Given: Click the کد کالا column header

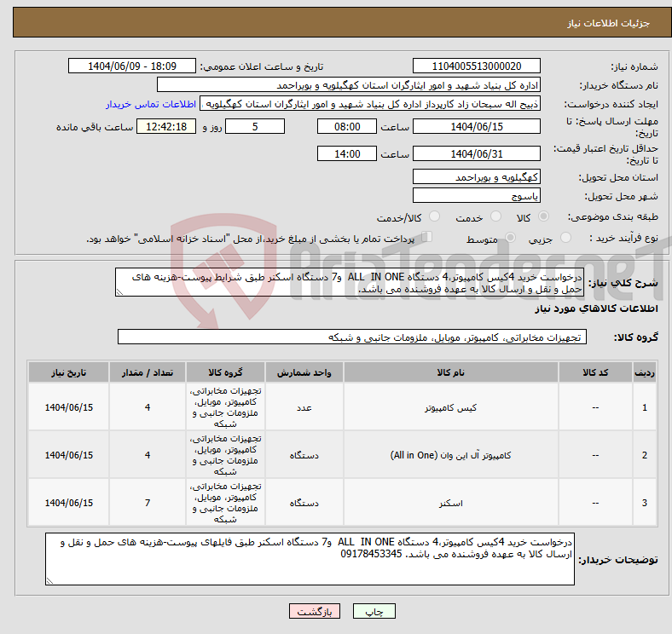Looking at the screenshot, I should (x=595, y=372).
